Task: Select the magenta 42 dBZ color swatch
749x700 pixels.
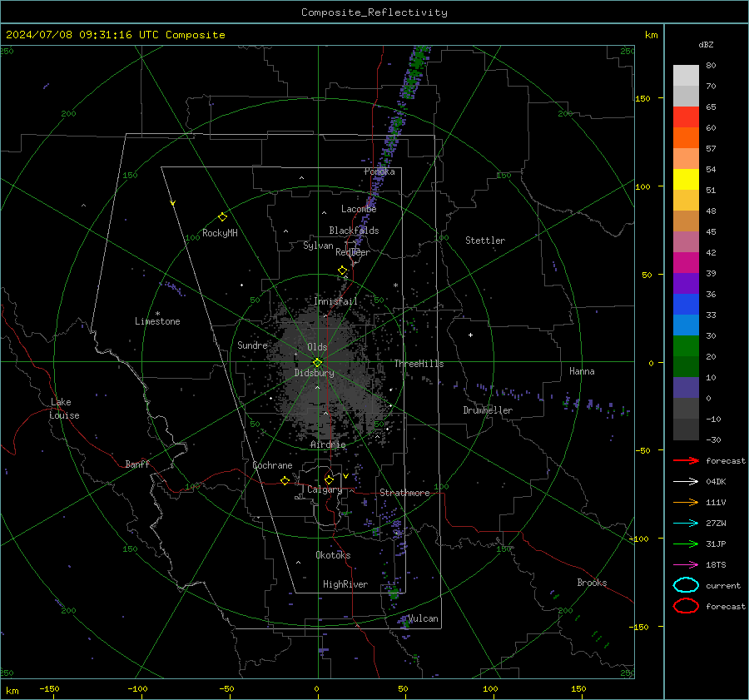Action: 686,262
